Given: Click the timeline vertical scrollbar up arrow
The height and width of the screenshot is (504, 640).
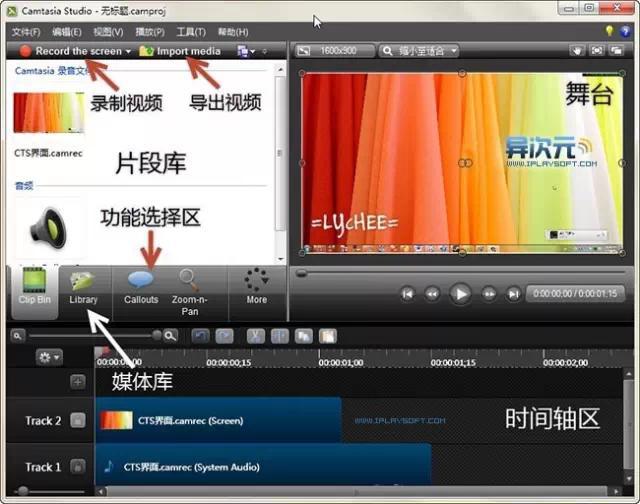Looking at the screenshot, I should (629, 374).
